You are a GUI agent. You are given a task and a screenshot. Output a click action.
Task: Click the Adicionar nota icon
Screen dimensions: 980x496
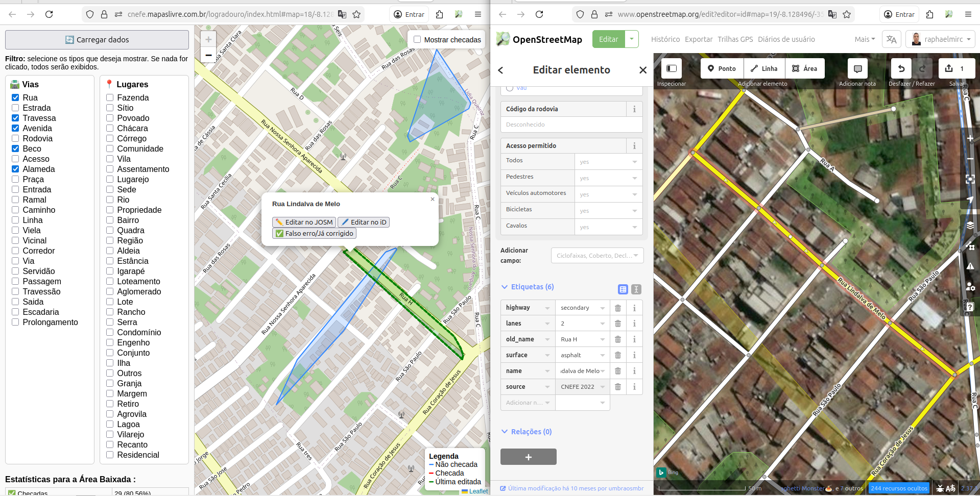[857, 68]
